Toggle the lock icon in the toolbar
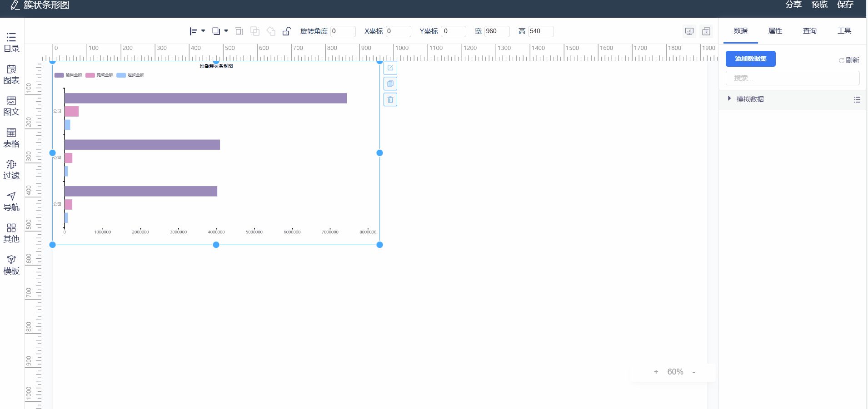 (x=286, y=31)
